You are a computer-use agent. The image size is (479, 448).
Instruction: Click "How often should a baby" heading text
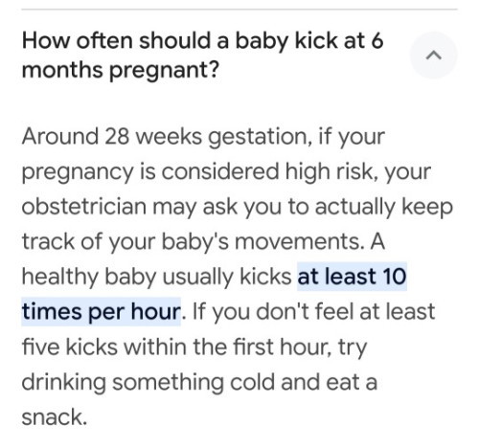(x=155, y=41)
